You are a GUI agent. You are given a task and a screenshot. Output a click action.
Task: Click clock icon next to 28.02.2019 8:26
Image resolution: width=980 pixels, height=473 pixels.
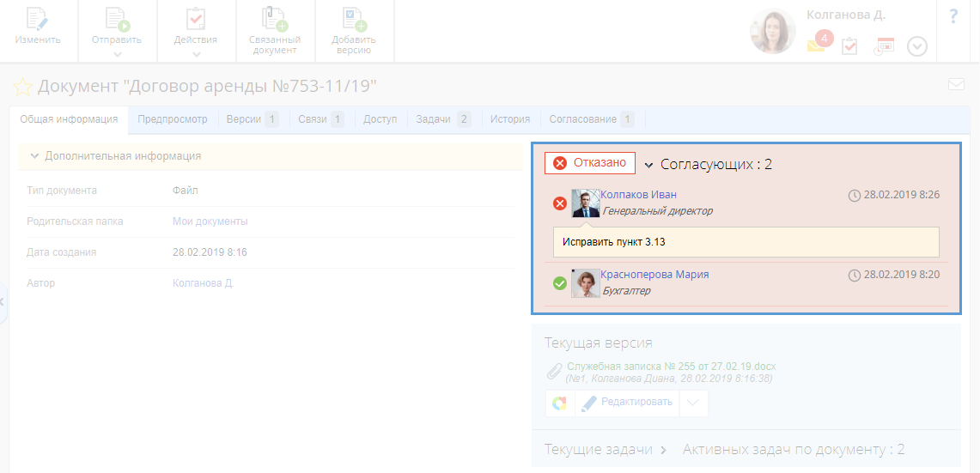pyautogui.click(x=855, y=195)
